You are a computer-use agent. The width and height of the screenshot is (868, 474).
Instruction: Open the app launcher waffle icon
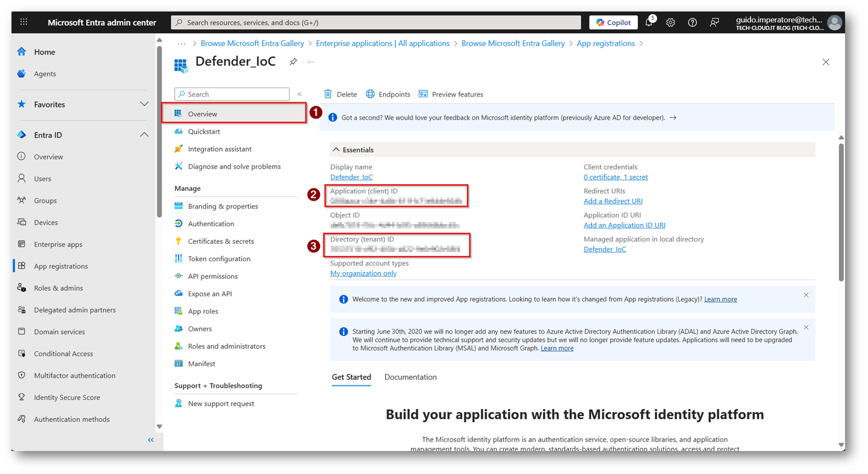[23, 22]
